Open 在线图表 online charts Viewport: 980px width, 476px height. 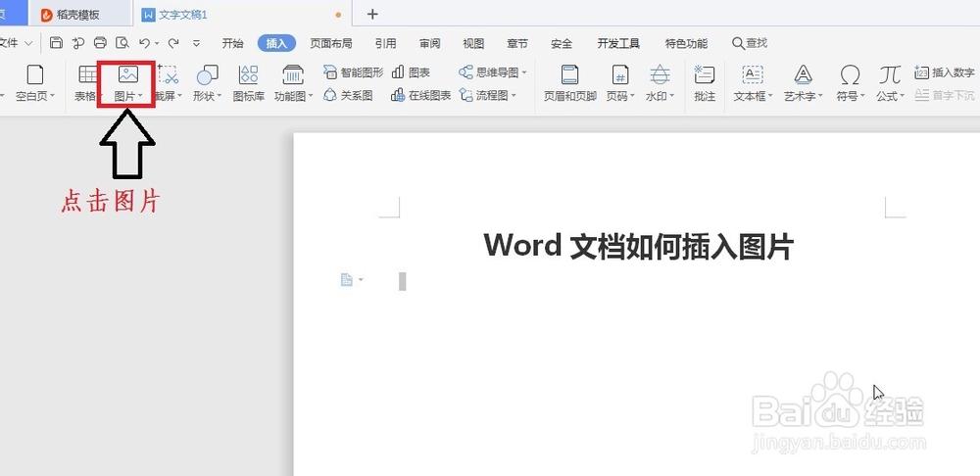[420, 96]
